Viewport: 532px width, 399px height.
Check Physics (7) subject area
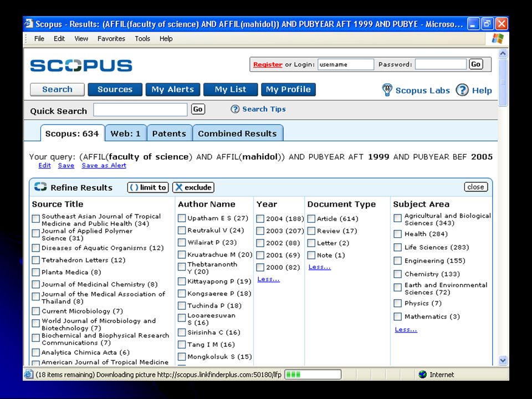398,303
